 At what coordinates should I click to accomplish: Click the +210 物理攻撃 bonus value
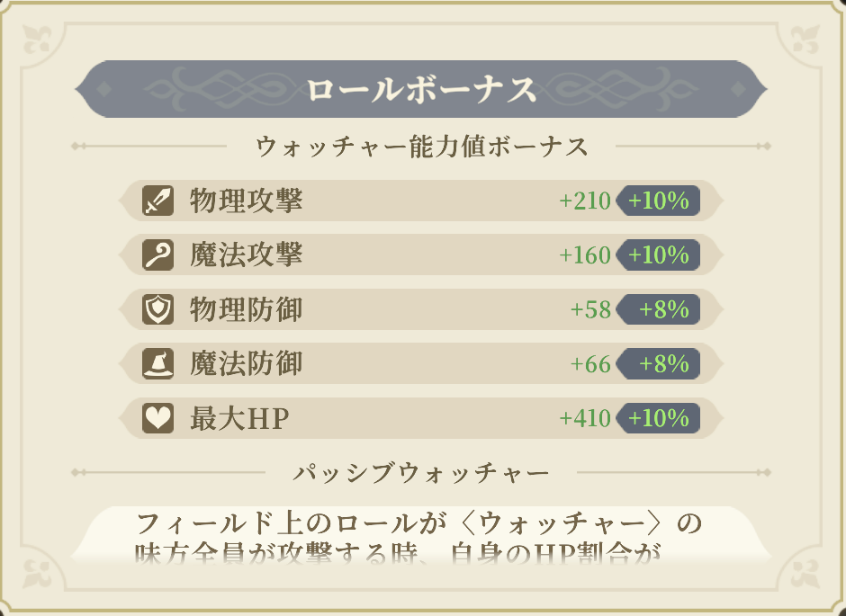pyautogui.click(x=585, y=201)
